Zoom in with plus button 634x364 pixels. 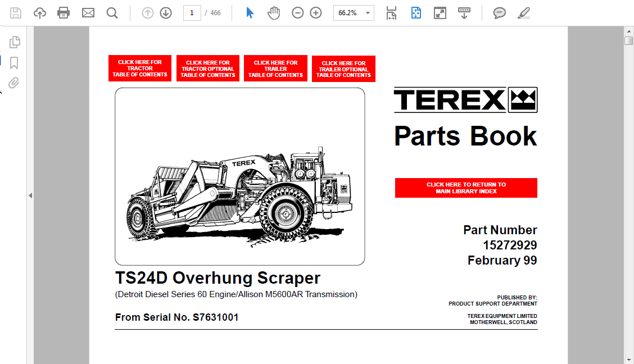pos(316,13)
